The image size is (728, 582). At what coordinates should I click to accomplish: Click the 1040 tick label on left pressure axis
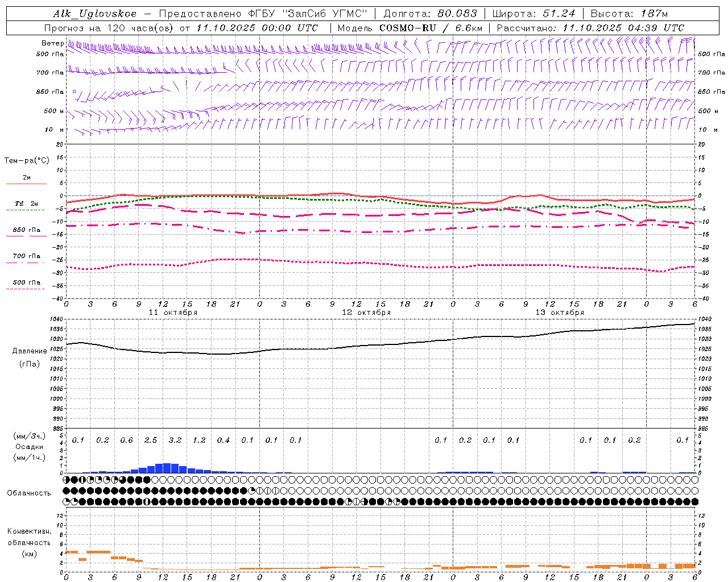click(55, 319)
